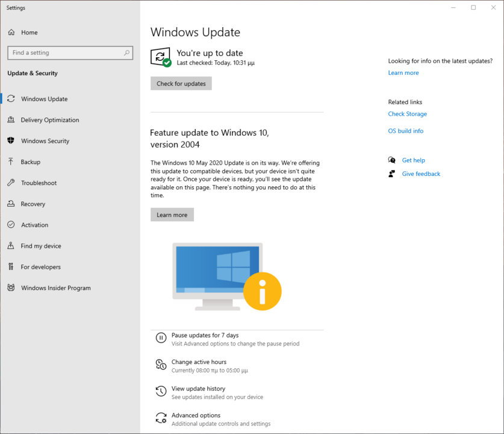This screenshot has height=434, width=504.
Task: Click the Troubleshoot wrench icon
Action: [11, 183]
